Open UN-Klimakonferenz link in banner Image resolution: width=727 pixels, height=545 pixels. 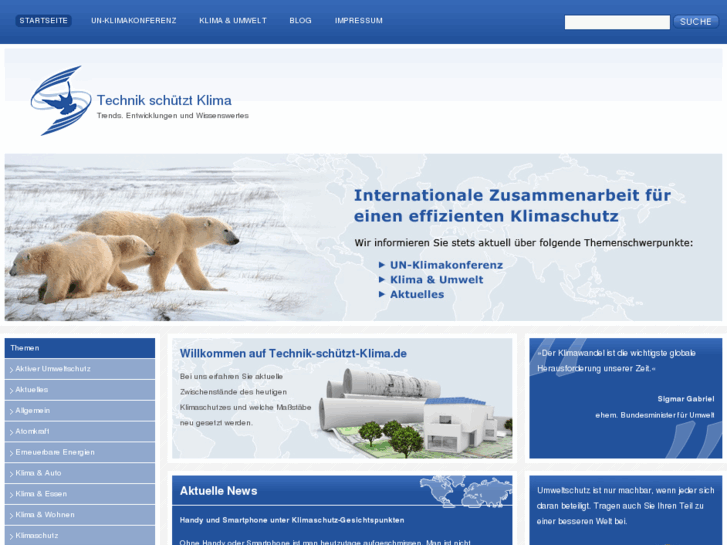click(446, 265)
